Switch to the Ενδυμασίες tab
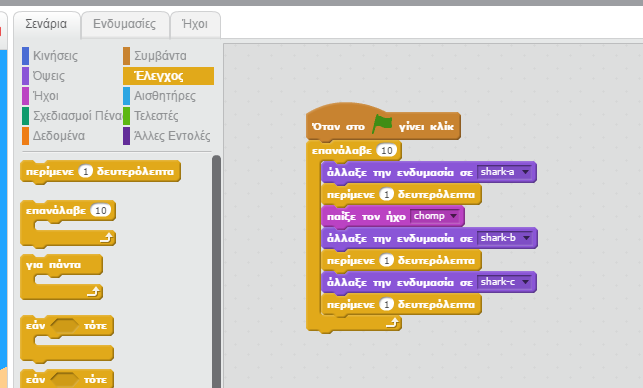The image size is (643, 388). pyautogui.click(x=125, y=25)
